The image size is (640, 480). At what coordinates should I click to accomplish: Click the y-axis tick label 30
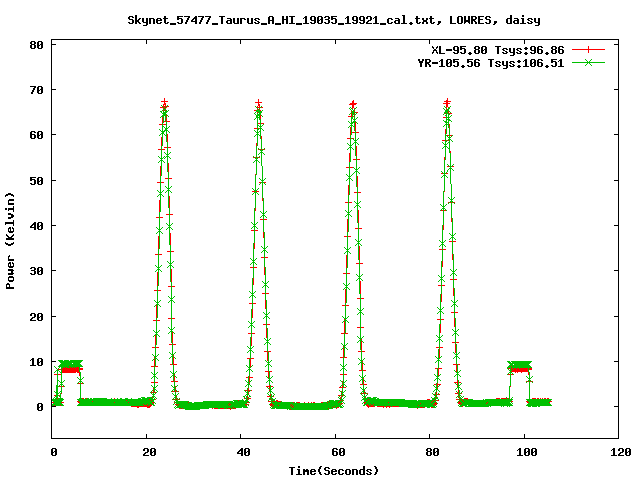click(x=36, y=271)
